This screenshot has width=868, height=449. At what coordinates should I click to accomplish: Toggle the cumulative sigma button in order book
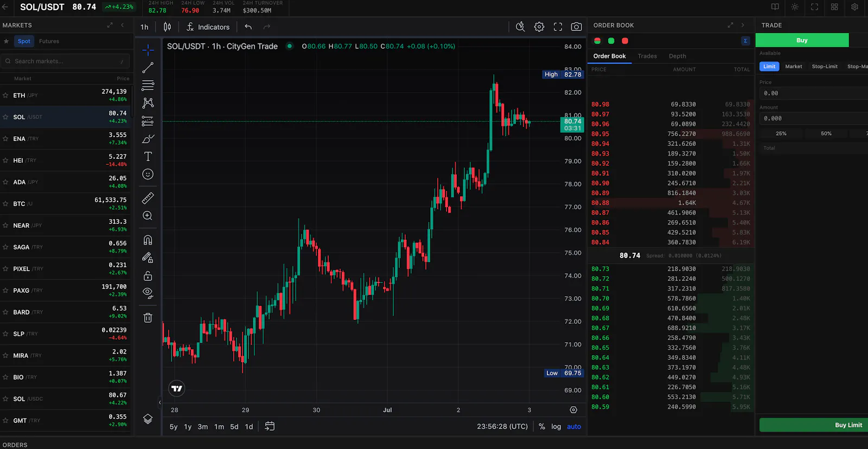745,41
